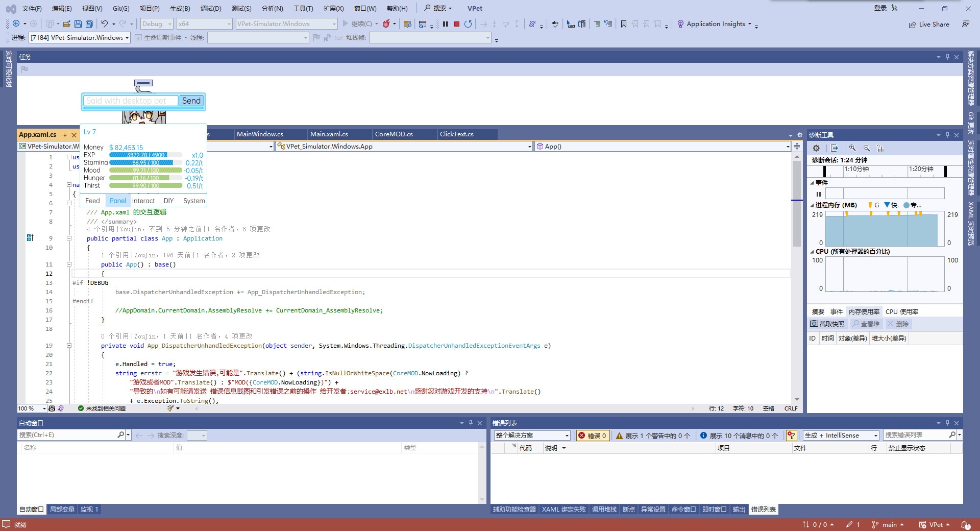Toggle bookmark on the current line
The width and height of the screenshot is (980, 531).
[x=623, y=24]
